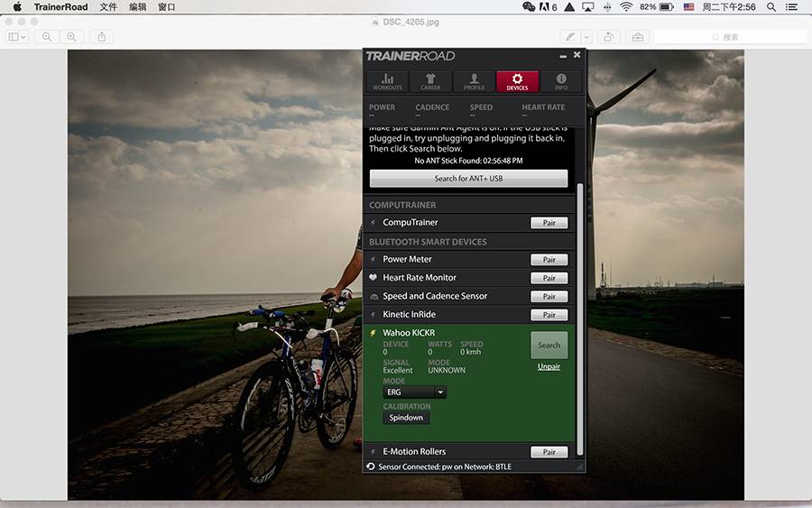Image resolution: width=812 pixels, height=508 pixels.
Task: Click the Speed and Cadence Sensor icon
Action: point(374,296)
